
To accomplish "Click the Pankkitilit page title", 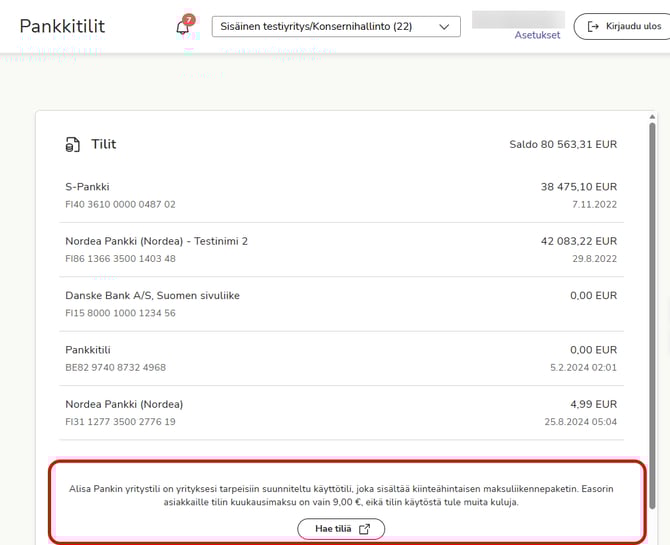I will [62, 26].
